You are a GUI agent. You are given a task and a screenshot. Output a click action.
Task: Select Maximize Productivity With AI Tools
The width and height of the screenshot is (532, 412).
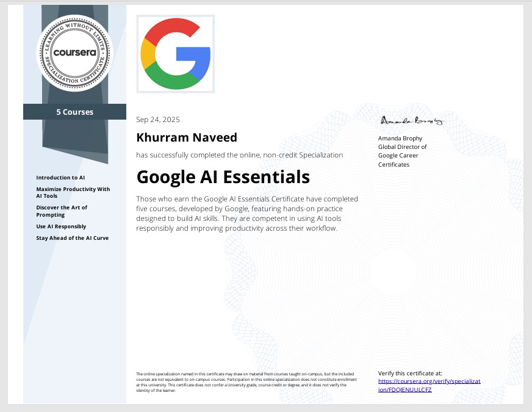(73, 192)
